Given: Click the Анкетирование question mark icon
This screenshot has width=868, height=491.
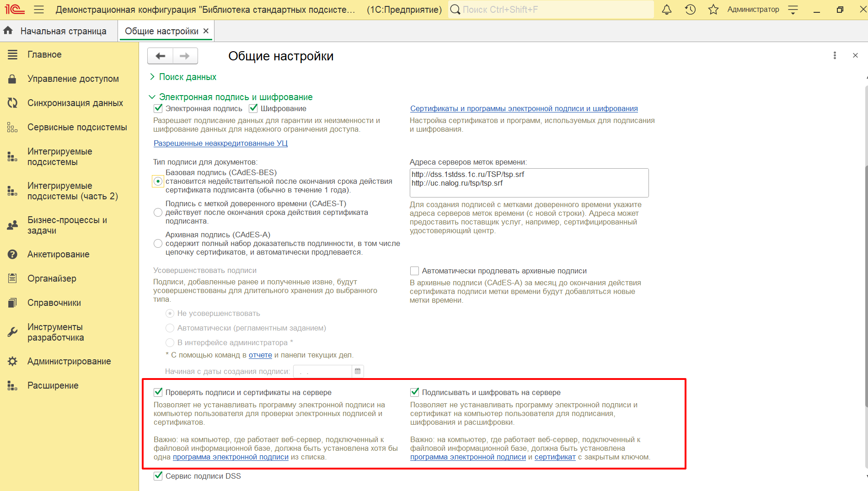Looking at the screenshot, I should click(x=12, y=254).
